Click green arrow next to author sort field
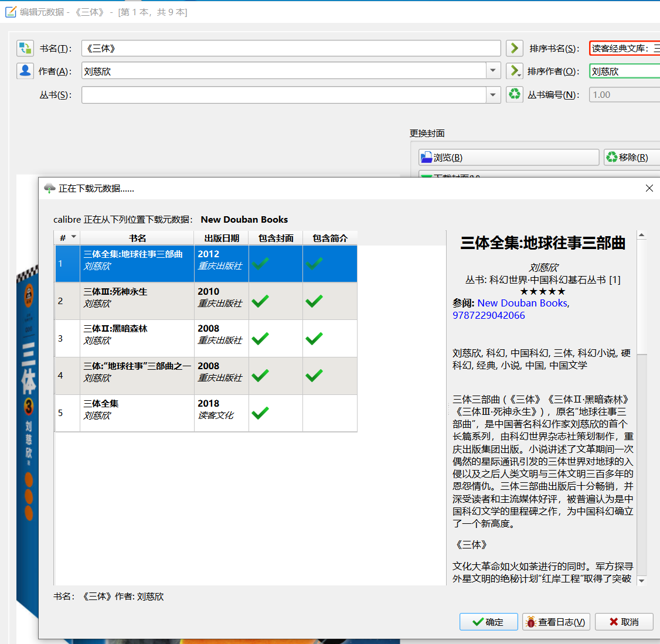The image size is (660, 644). [515, 71]
